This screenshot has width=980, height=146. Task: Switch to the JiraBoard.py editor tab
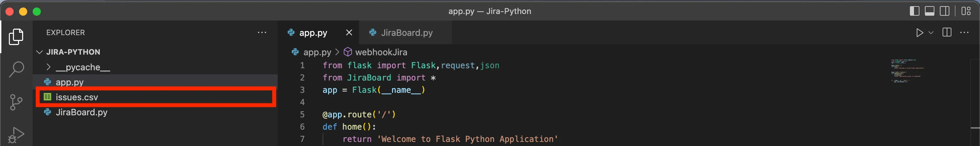406,33
